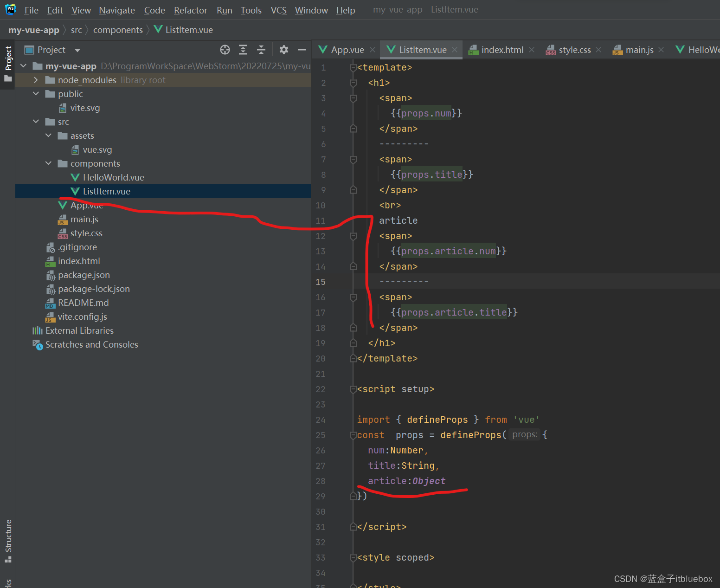Open the VCS menu

pyautogui.click(x=279, y=10)
